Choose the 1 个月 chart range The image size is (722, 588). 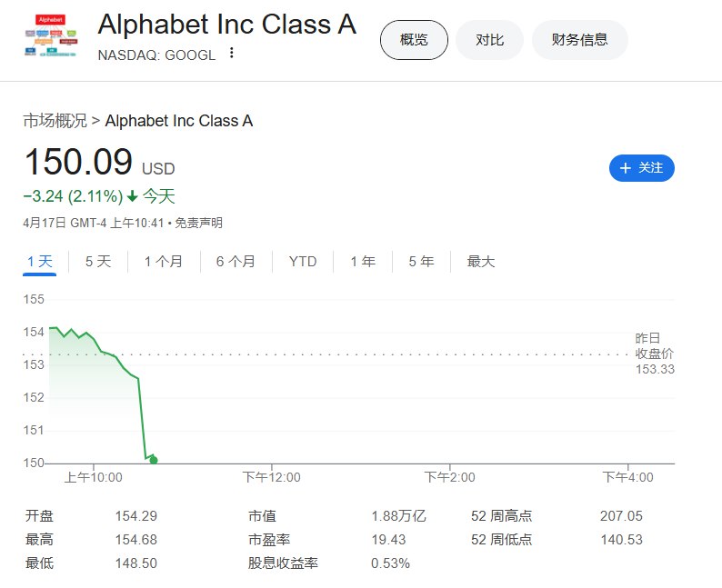(164, 262)
